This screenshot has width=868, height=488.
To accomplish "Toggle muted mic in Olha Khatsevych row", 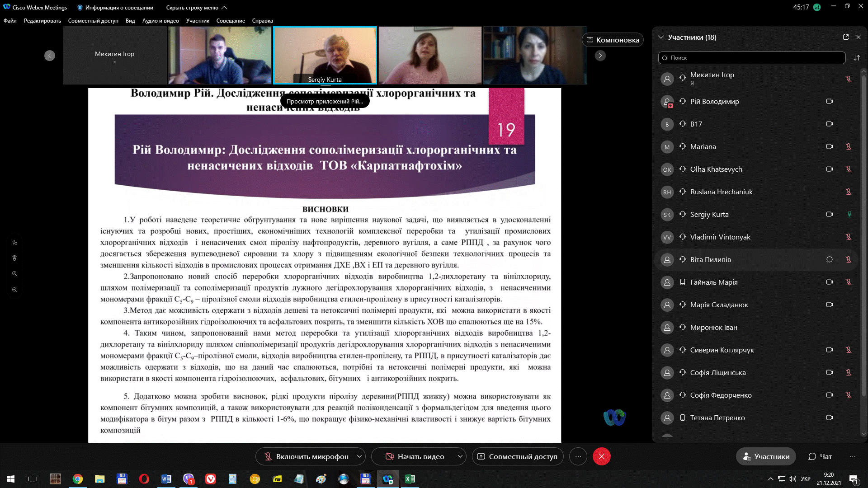I will tap(849, 169).
